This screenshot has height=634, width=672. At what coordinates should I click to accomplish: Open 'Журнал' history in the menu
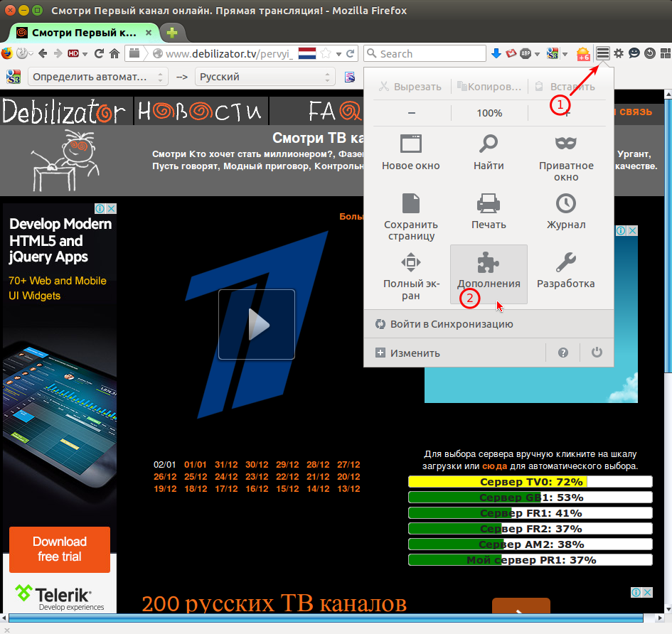point(566,212)
